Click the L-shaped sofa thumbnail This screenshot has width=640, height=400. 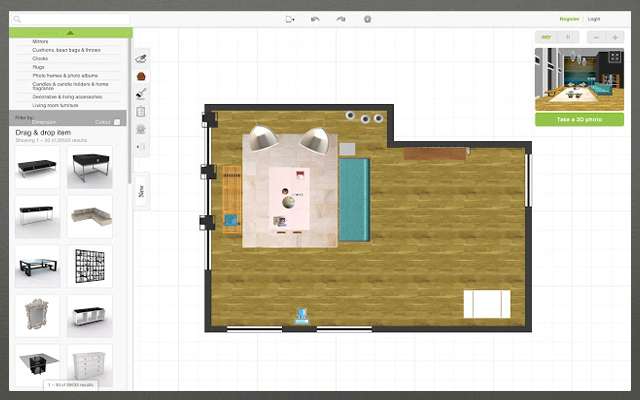pos(89,216)
